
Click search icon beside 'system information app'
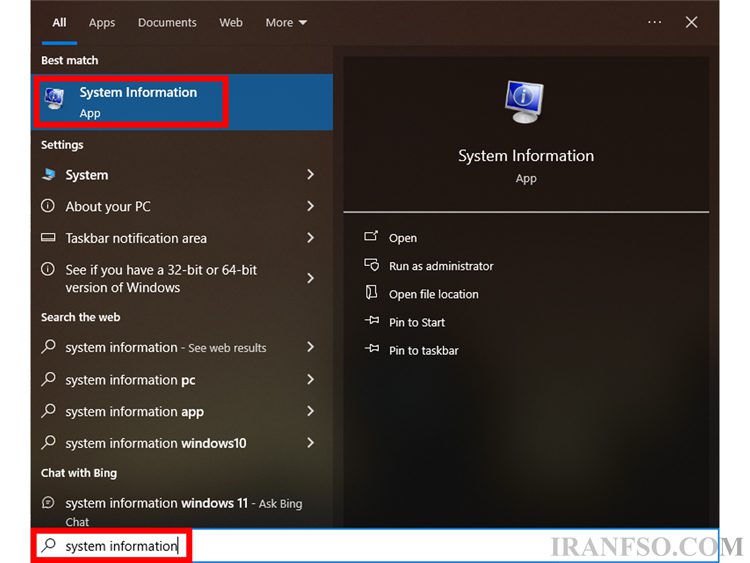point(48,410)
